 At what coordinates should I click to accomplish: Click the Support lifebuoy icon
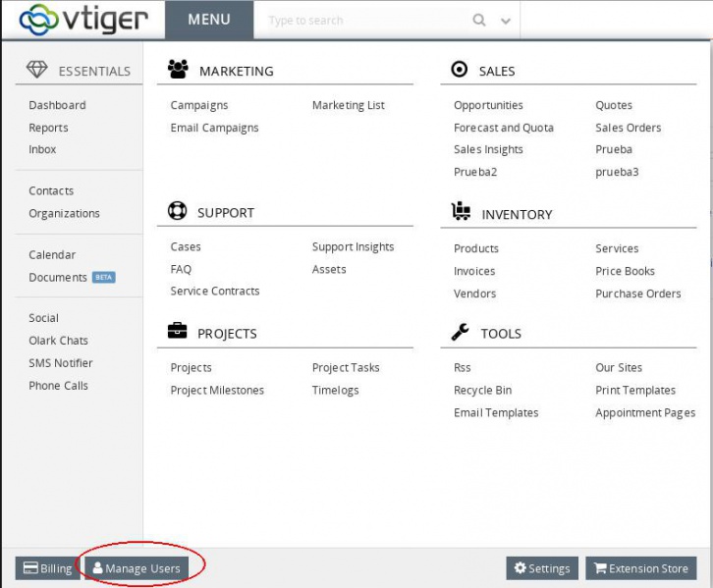178,212
